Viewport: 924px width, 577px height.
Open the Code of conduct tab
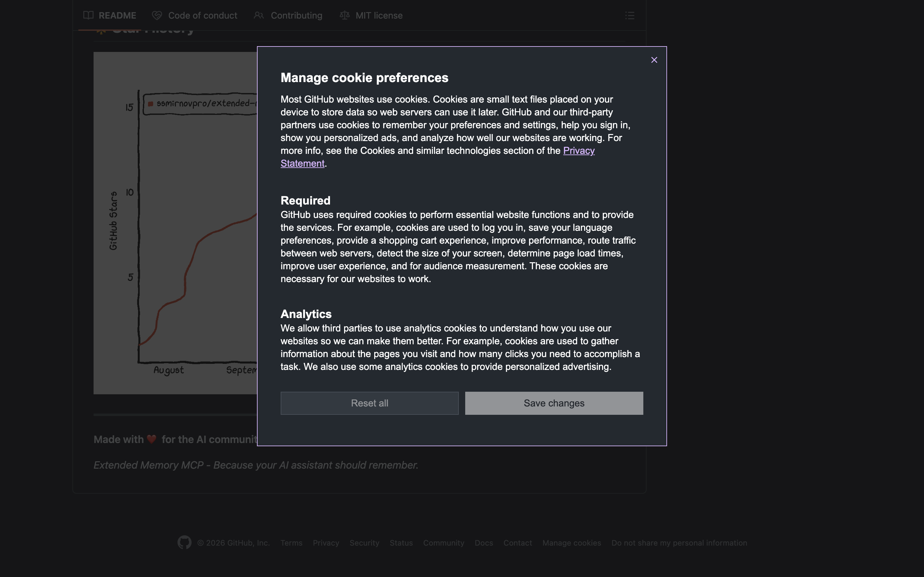tap(202, 15)
